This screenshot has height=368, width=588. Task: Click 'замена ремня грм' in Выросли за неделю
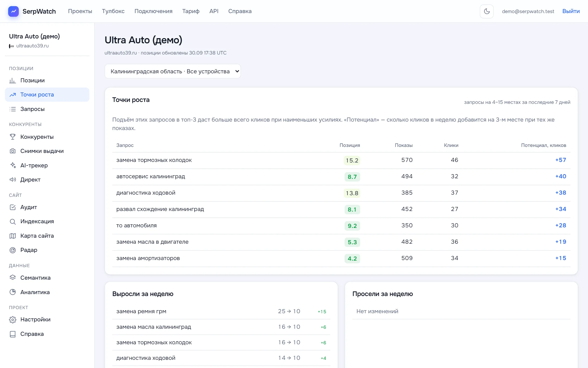141,311
